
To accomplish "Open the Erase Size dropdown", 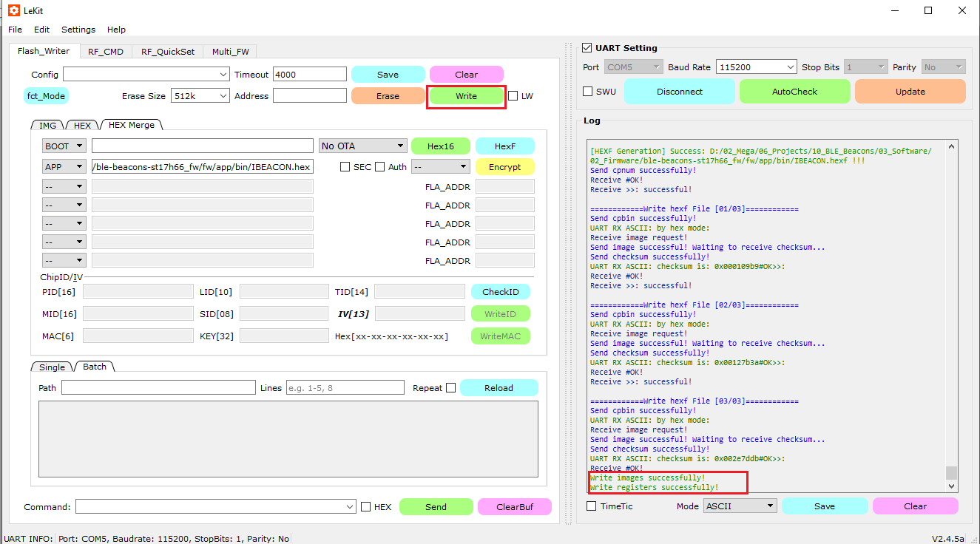I will coord(200,96).
